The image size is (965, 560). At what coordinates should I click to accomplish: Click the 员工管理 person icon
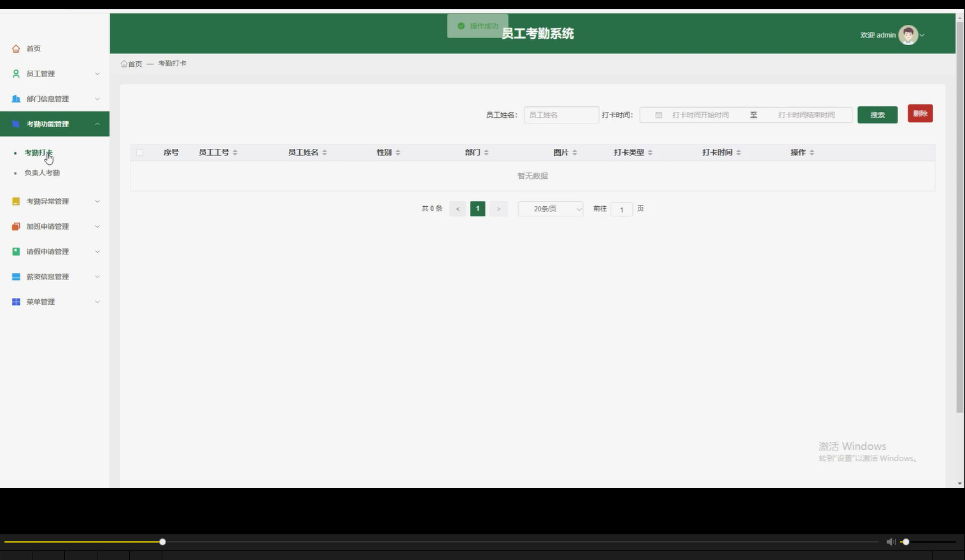(16, 74)
